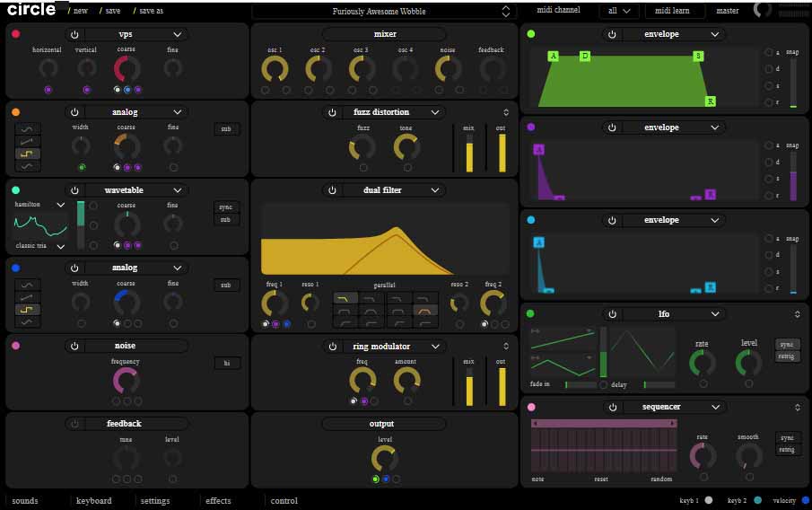Select the sine waveform on blue analog oscillator
This screenshot has width=812, height=510.
click(x=28, y=285)
